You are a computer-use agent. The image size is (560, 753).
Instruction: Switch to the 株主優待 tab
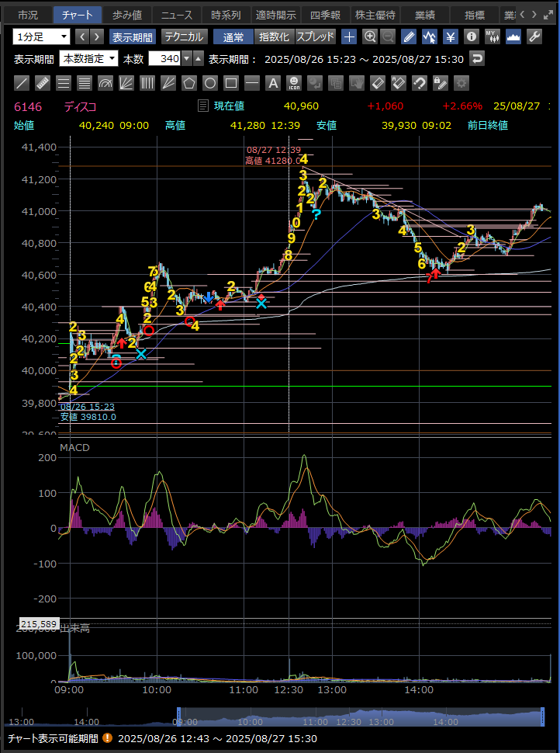[x=375, y=15]
